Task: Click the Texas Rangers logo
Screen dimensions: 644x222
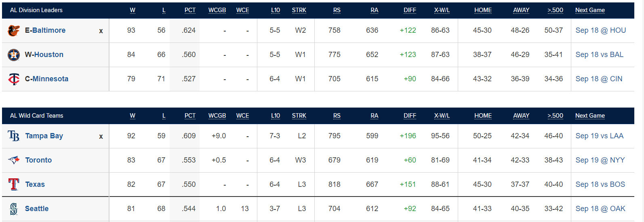Action: coord(14,184)
